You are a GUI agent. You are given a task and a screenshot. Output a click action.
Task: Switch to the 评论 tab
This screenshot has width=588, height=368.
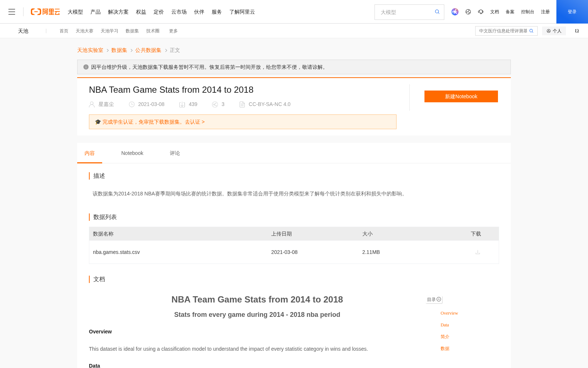pos(175,153)
